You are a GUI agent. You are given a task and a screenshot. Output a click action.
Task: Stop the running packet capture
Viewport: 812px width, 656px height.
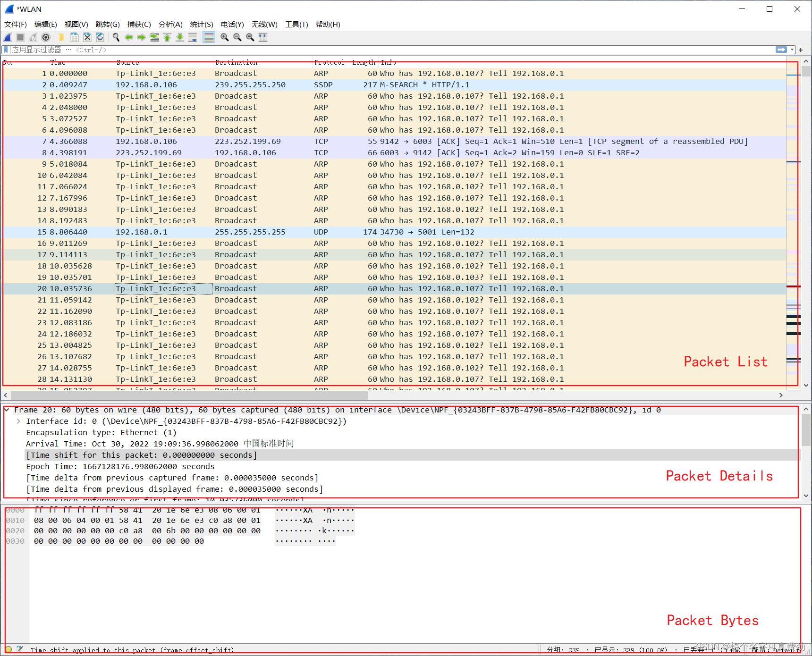pyautogui.click(x=20, y=37)
